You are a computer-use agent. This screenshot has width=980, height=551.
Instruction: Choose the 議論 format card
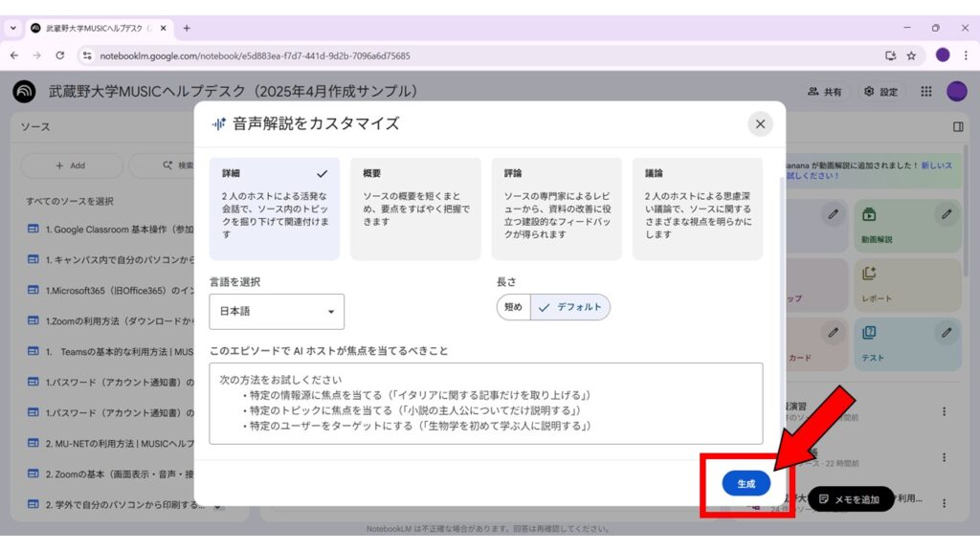pyautogui.click(x=698, y=209)
